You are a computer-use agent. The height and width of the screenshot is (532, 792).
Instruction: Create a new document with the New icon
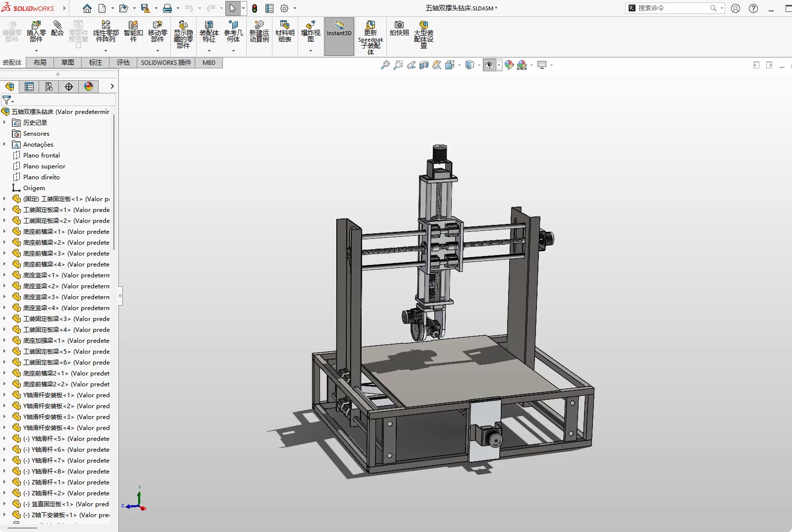click(102, 8)
